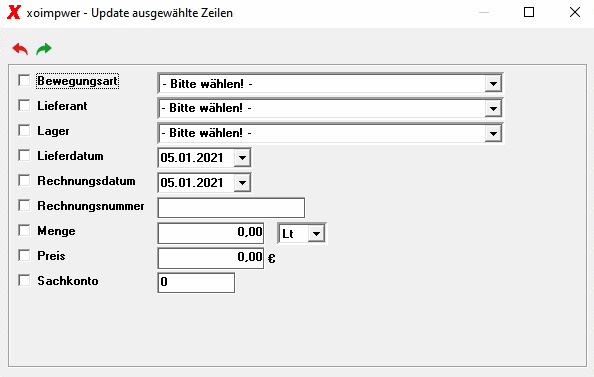Screen dimensions: 594x377
Task: Expand the Lt unit dropdown
Action: (x=316, y=233)
